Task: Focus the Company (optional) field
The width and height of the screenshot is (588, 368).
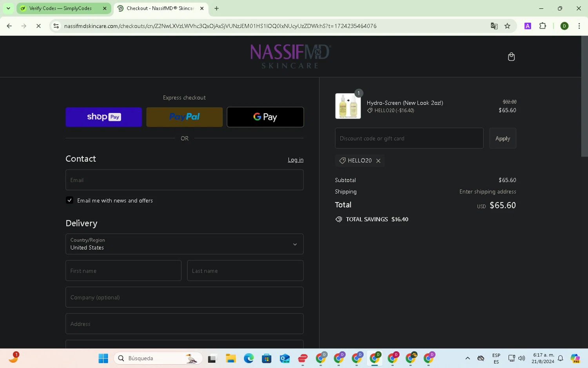Action: click(x=184, y=297)
